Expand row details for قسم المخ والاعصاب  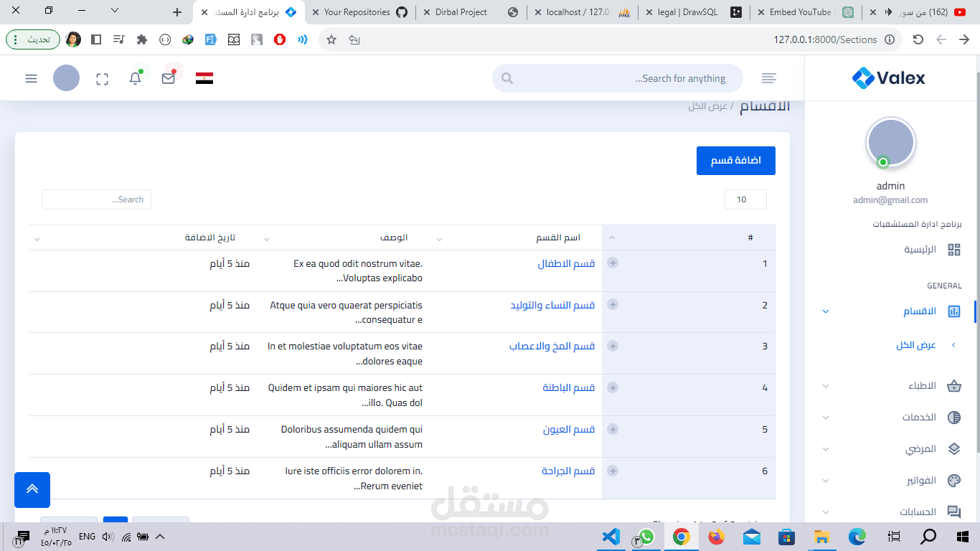(613, 346)
